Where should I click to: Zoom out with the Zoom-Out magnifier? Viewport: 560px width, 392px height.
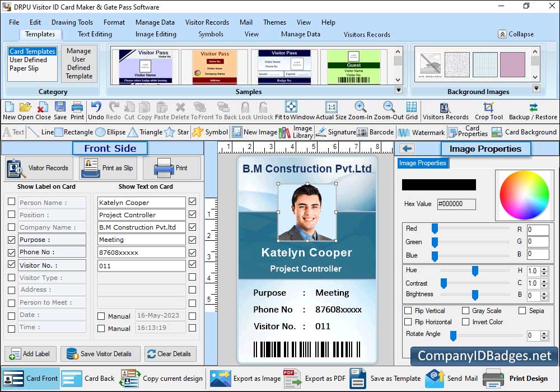pos(389,107)
